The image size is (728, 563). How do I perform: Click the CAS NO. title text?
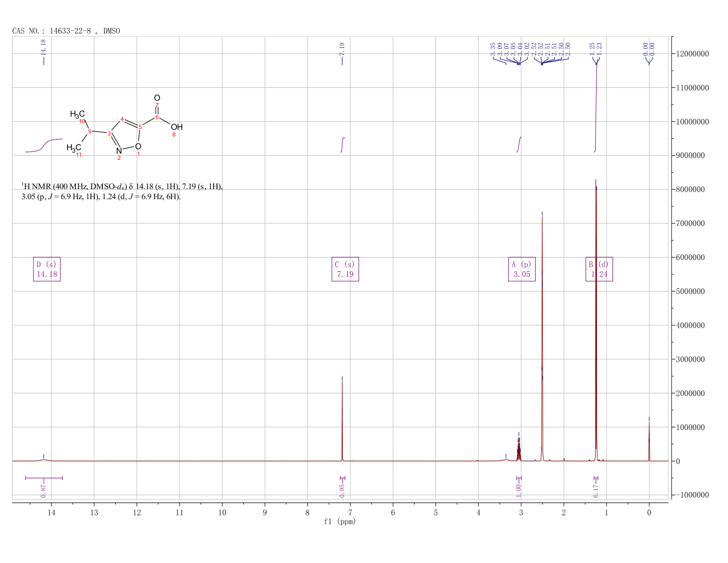[x=66, y=31]
